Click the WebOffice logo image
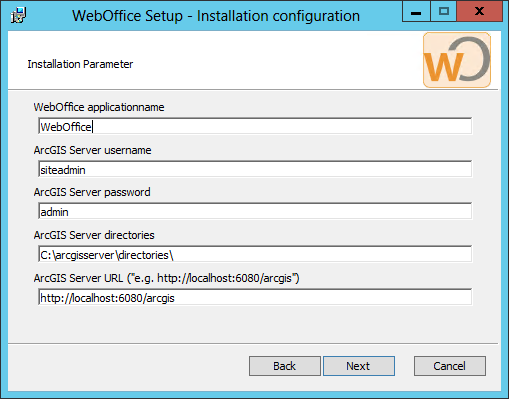Image resolution: width=509 pixels, height=399 pixels. (x=457, y=60)
